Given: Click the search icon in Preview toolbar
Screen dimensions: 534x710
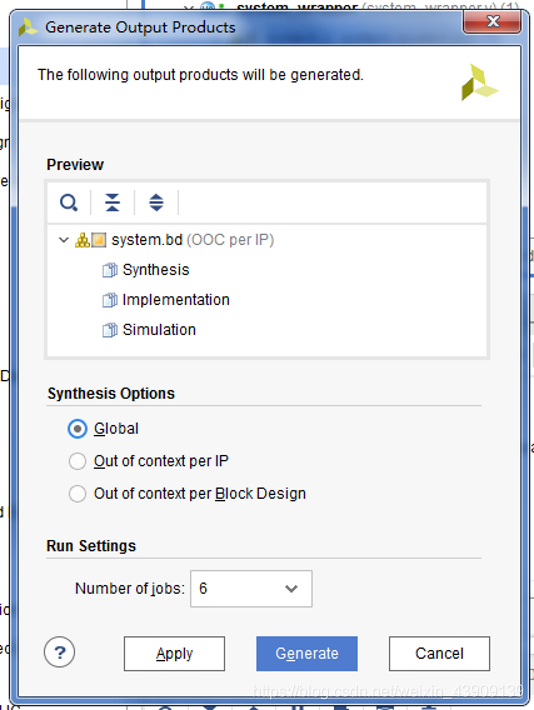Looking at the screenshot, I should pyautogui.click(x=68, y=202).
